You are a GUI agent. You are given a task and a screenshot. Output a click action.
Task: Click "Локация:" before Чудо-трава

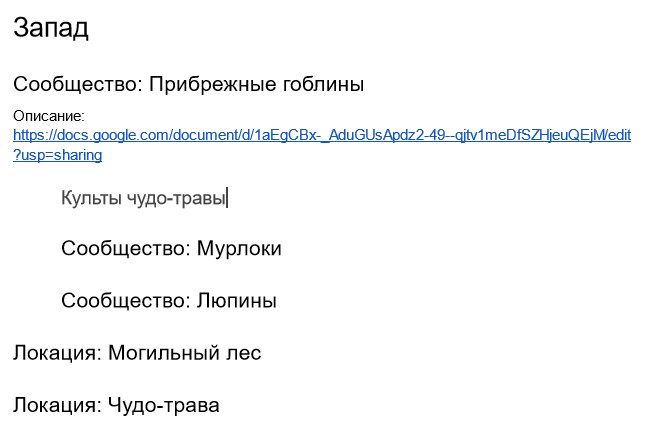tap(58, 405)
